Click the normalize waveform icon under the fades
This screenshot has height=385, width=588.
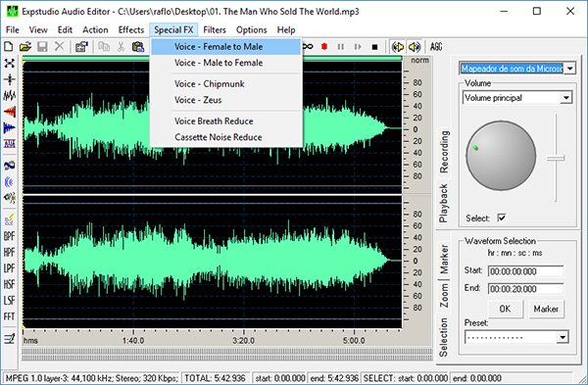click(10, 144)
